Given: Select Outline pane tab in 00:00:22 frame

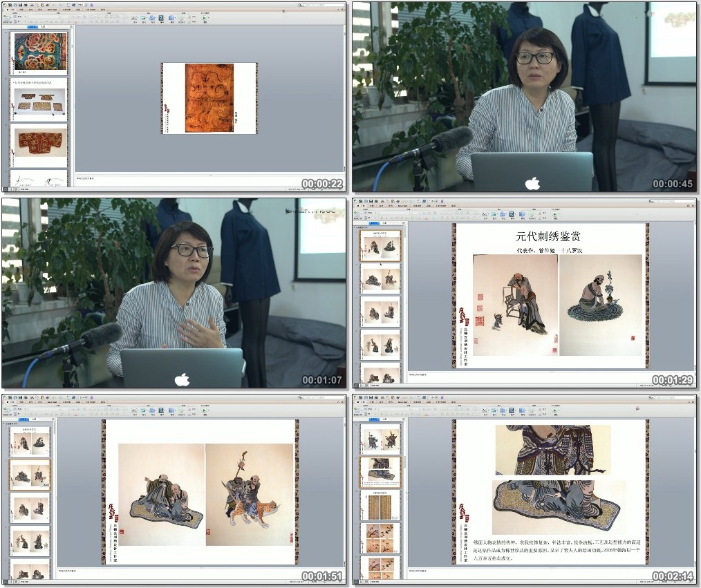Looking at the screenshot, I should click(43, 27).
